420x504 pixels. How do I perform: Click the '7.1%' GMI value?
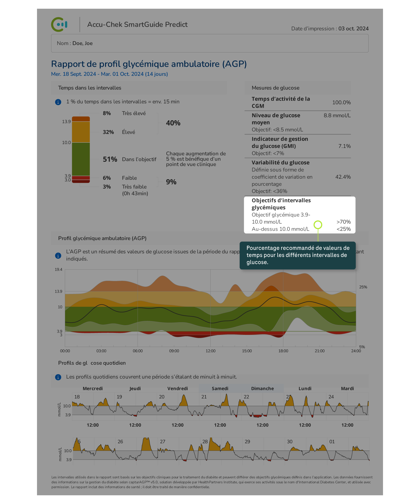click(345, 146)
